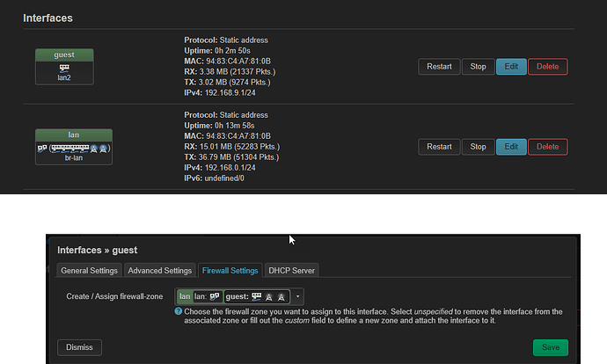Click the br-lan device label
Image resolution: width=607 pixels, height=364 pixels.
coord(74,158)
